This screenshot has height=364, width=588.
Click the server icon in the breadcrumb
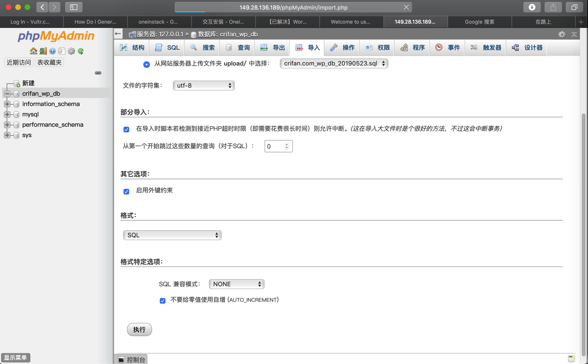tap(132, 34)
